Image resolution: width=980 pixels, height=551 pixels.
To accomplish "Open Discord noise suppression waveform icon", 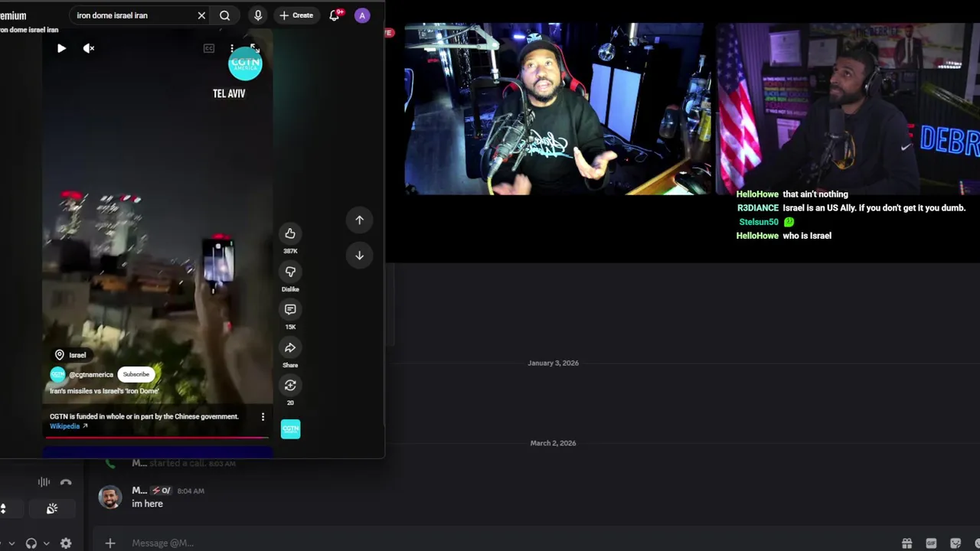I will pos(44,482).
